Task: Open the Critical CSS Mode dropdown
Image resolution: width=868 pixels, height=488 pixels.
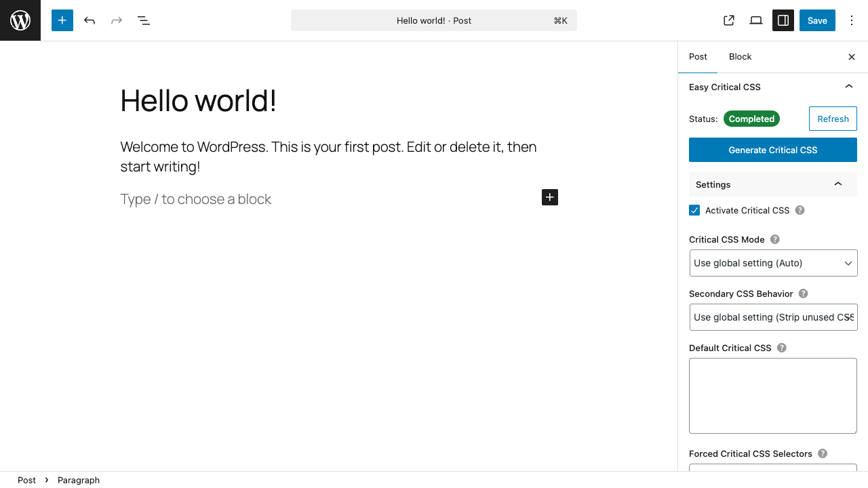Action: (x=772, y=263)
